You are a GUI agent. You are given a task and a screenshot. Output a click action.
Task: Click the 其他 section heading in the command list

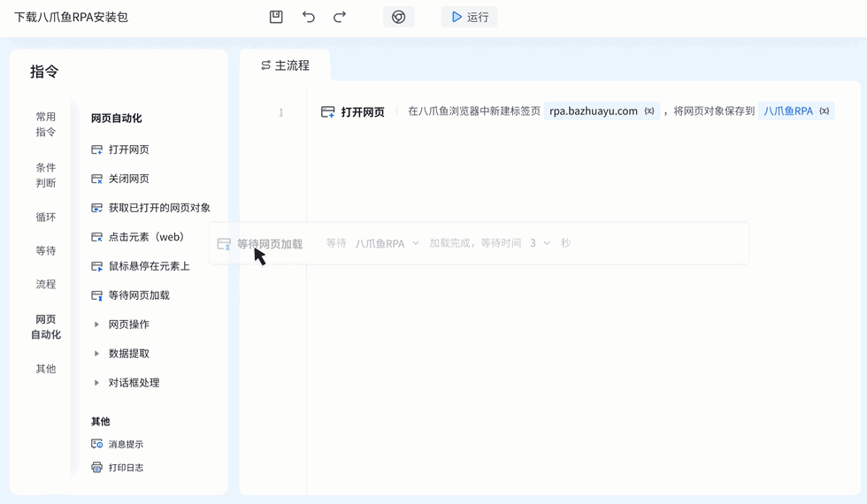pos(101,422)
